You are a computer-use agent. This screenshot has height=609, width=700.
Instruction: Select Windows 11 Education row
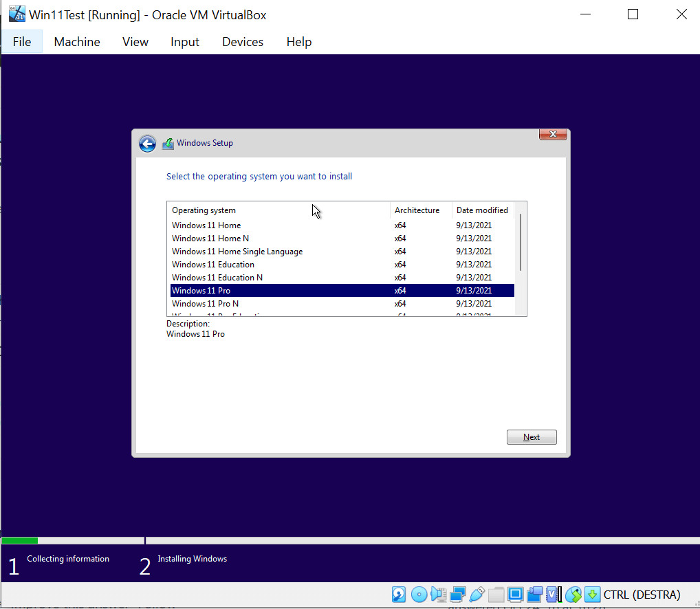(x=342, y=265)
